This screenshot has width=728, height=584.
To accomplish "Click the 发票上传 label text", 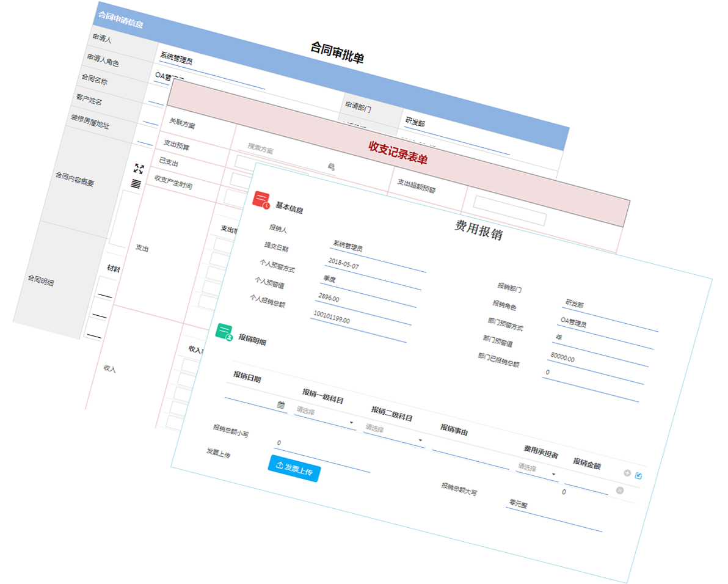I will pos(219,453).
